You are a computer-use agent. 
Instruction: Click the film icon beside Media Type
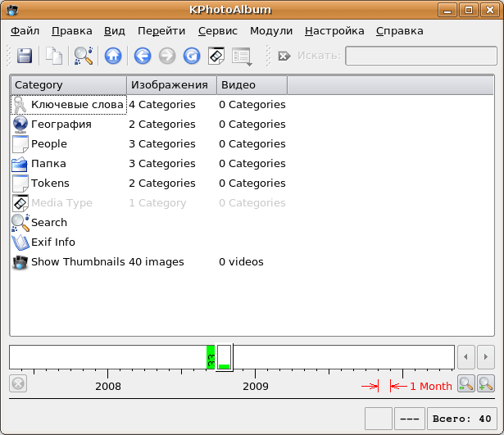(20, 202)
